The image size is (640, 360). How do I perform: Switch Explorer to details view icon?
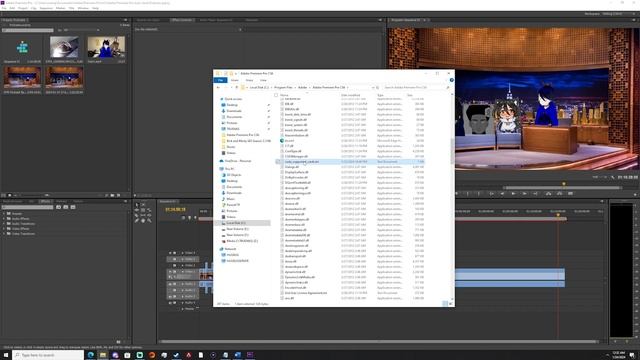[x=445, y=304]
